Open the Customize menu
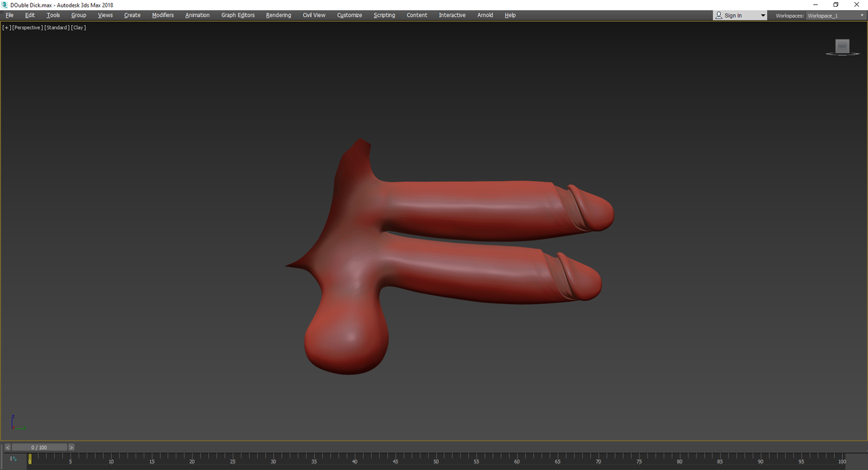Viewport: 868px width, 470px height. 349,15
